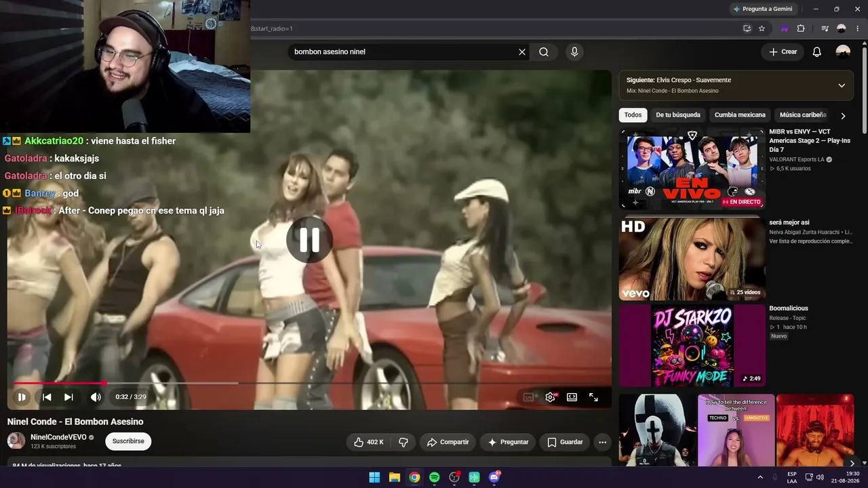Open the teal audio waveform taskbar app
Viewport: 868px width, 488px height.
pos(475,477)
